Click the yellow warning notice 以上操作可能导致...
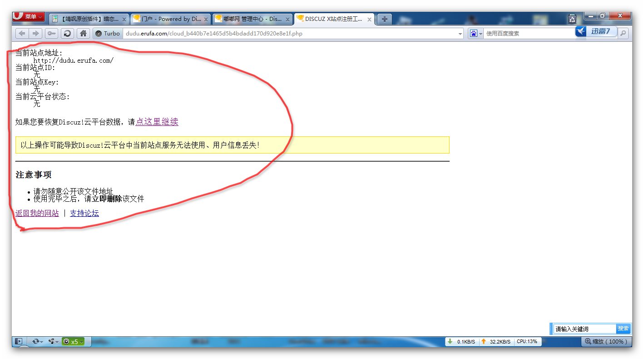The width and height of the screenshot is (644, 359). (x=232, y=145)
